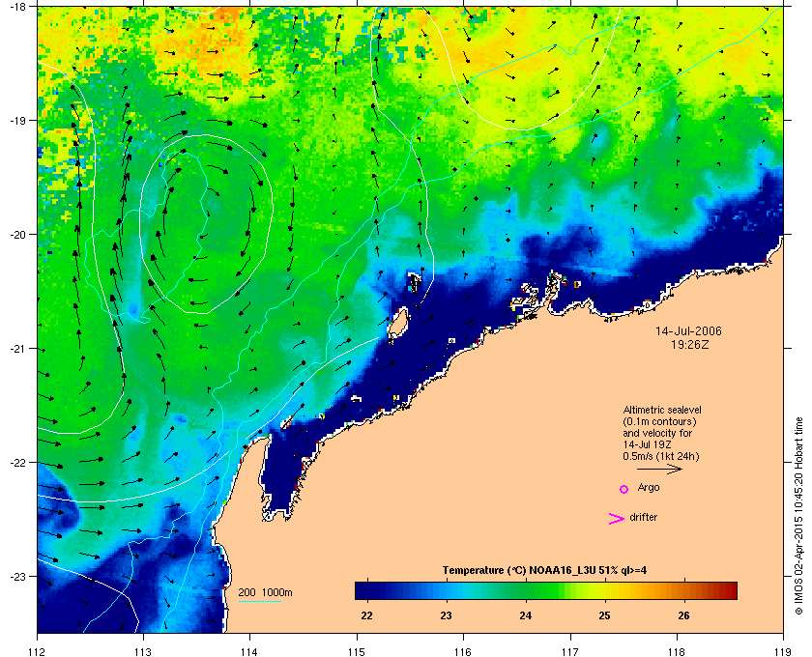Click the longitude axis label 116
812x657 pixels.
coord(463,652)
